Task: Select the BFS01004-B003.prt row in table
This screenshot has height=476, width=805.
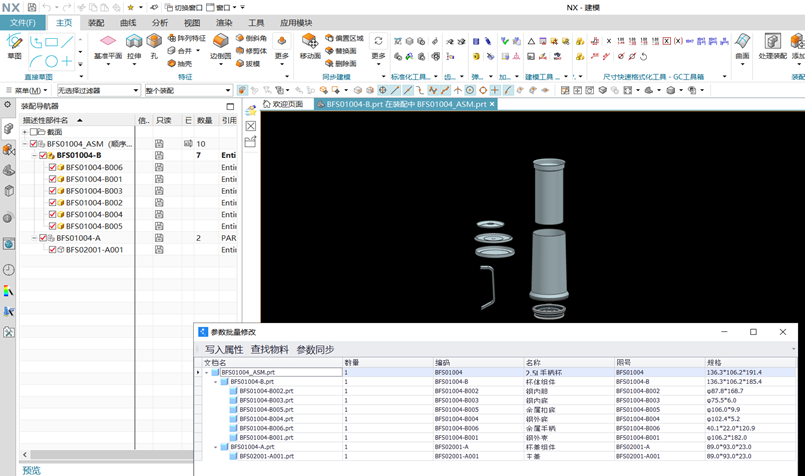Action: 266,400
